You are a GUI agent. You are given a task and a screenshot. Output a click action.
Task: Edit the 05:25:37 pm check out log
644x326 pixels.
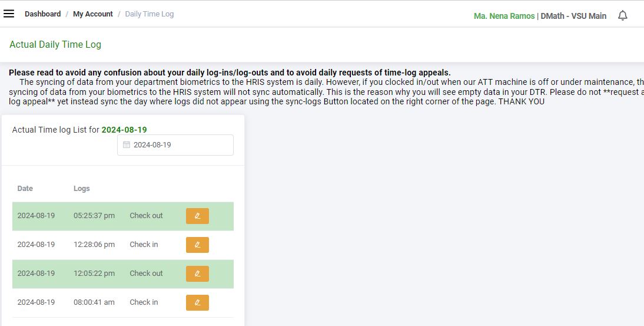pos(197,216)
